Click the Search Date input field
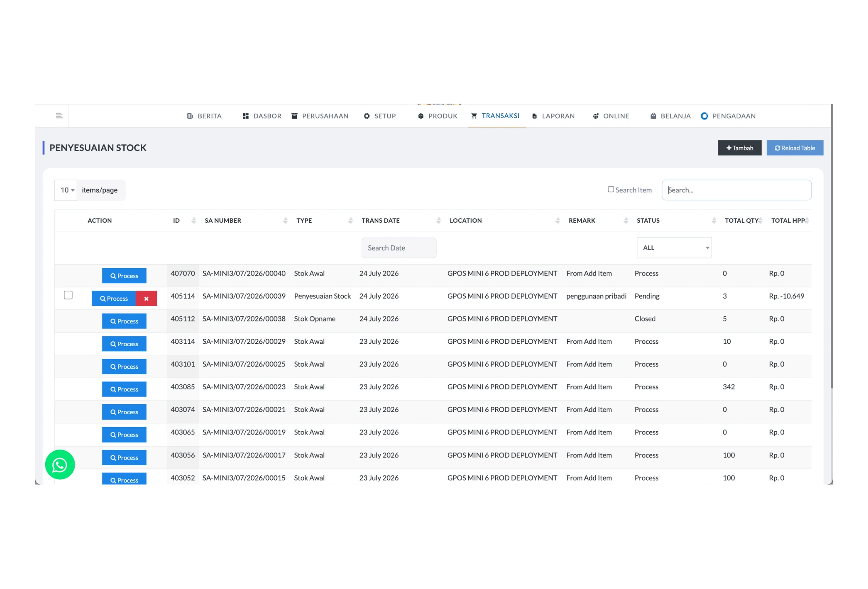The width and height of the screenshot is (868, 589). (399, 248)
